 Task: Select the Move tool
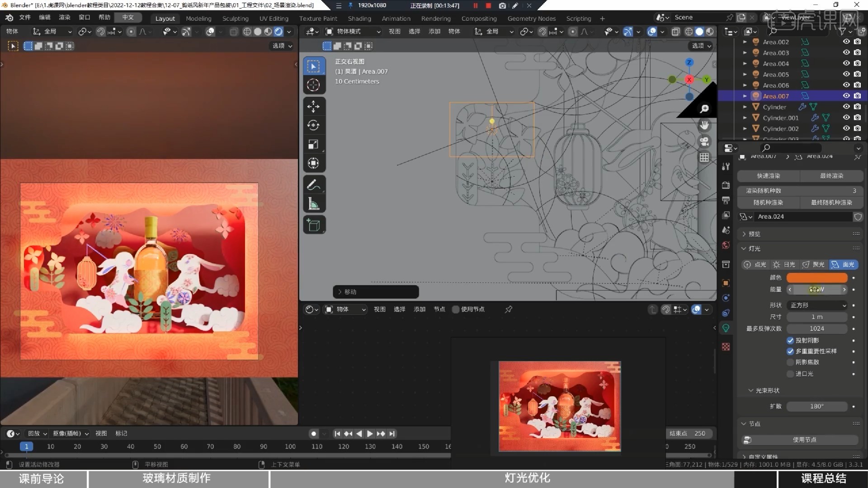tap(314, 107)
